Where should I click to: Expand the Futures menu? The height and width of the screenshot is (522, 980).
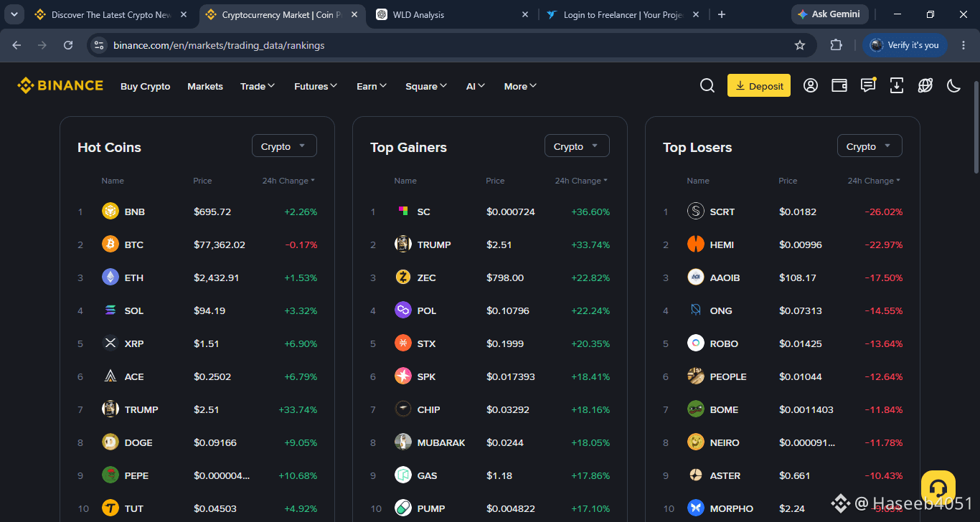coord(316,86)
